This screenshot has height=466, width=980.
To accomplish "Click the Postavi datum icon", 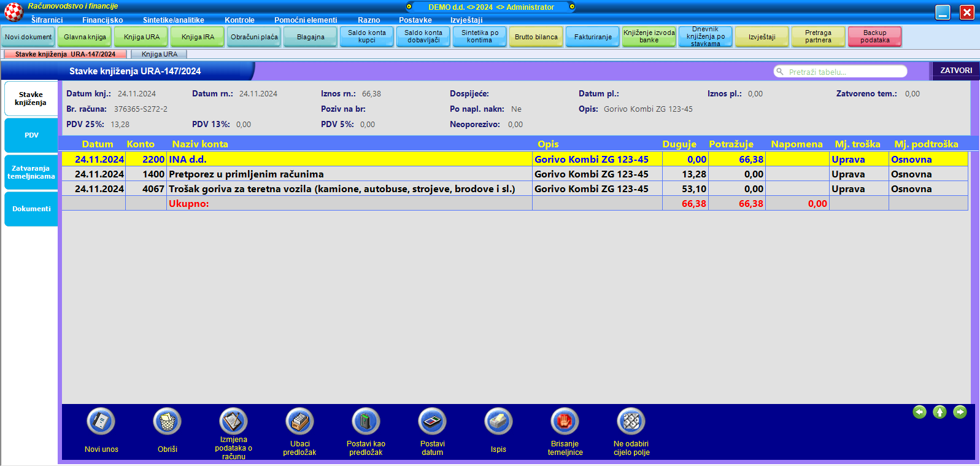I will click(432, 422).
